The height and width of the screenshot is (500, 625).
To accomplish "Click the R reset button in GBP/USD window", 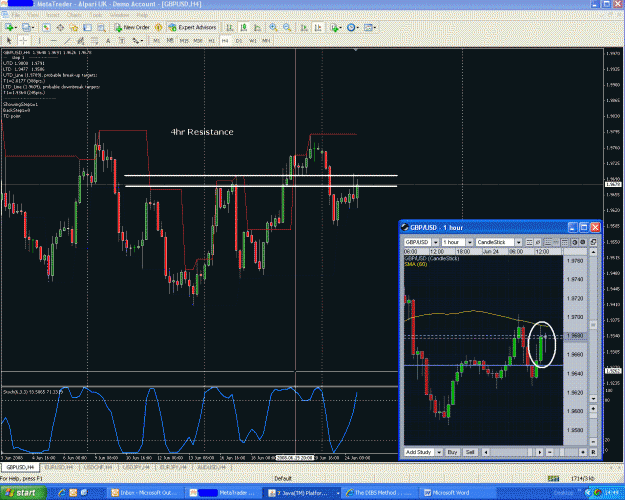I will 593,452.
